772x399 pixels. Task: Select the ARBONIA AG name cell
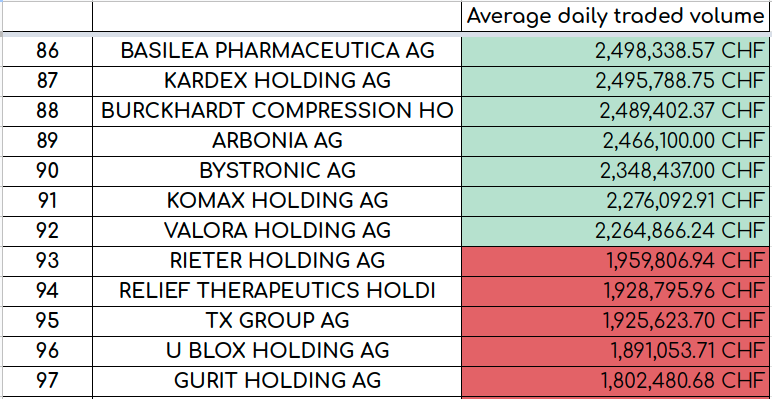click(x=277, y=141)
